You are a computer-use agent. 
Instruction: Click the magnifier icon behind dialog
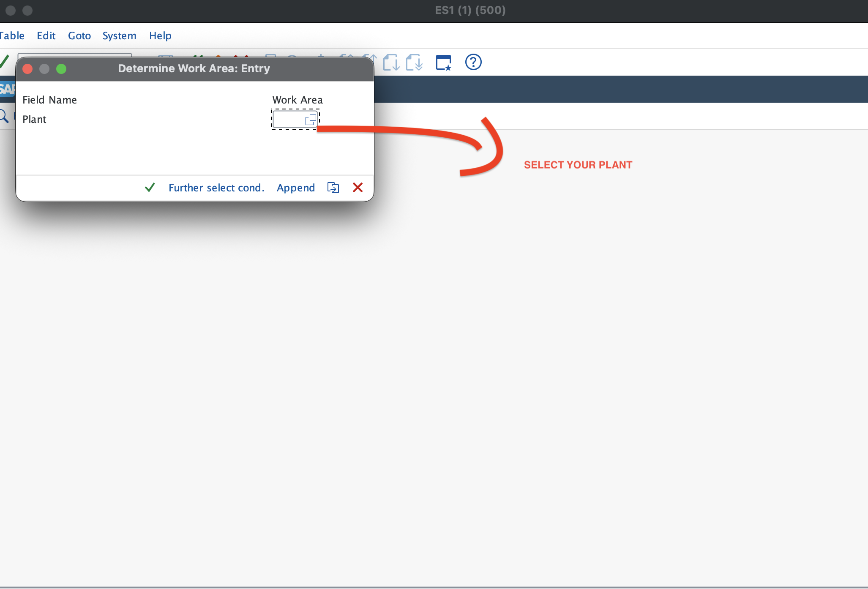pyautogui.click(x=3, y=115)
